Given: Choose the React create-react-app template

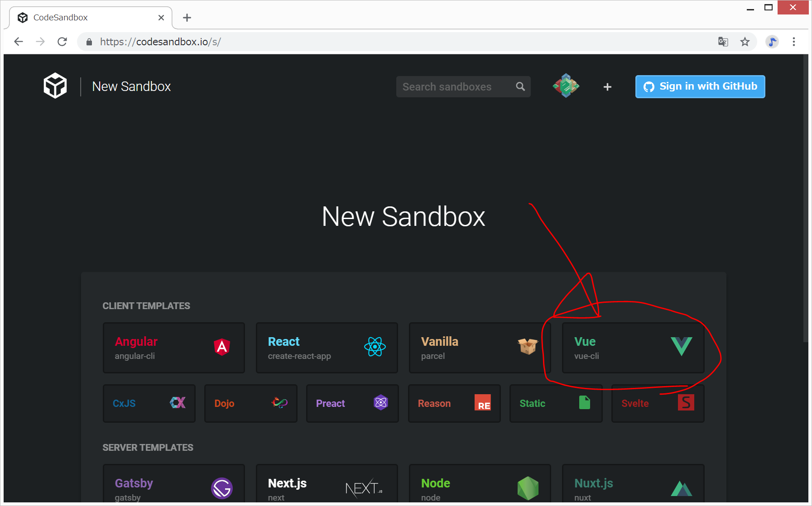Looking at the screenshot, I should coord(327,348).
